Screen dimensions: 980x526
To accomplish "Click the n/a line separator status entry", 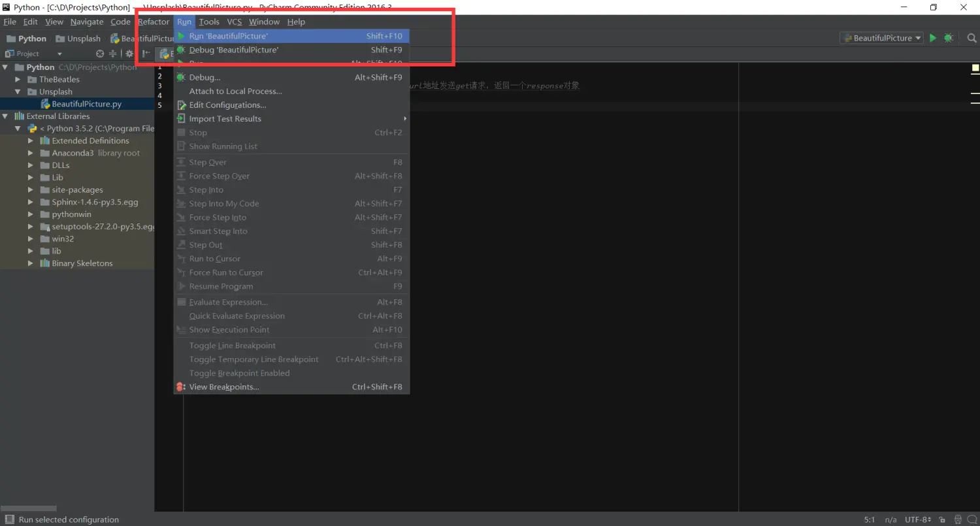I will point(890,519).
